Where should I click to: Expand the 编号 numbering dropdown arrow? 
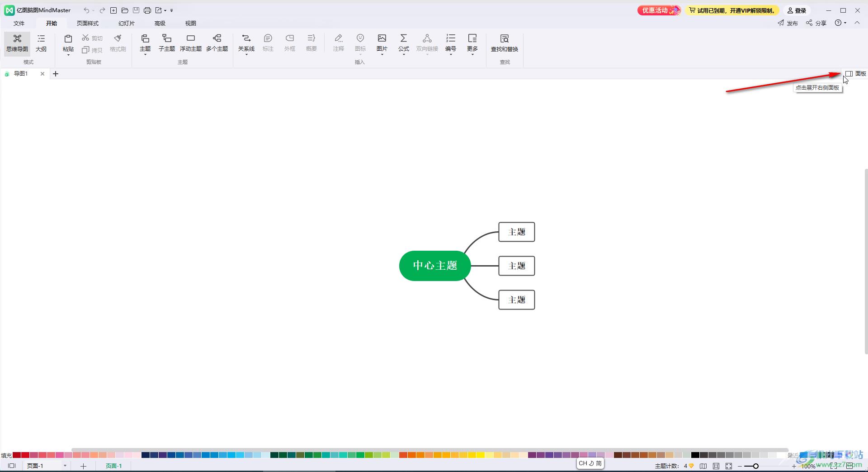(x=451, y=54)
